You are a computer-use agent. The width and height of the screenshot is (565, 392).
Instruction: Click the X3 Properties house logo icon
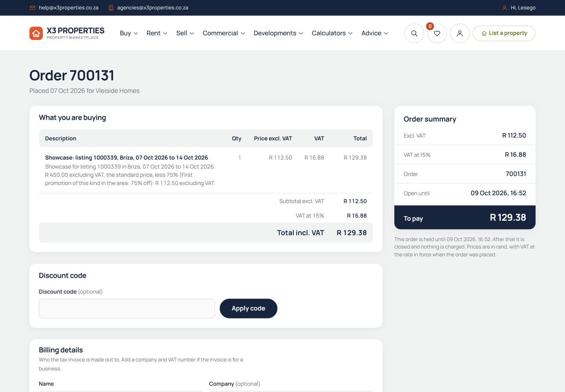(36, 33)
